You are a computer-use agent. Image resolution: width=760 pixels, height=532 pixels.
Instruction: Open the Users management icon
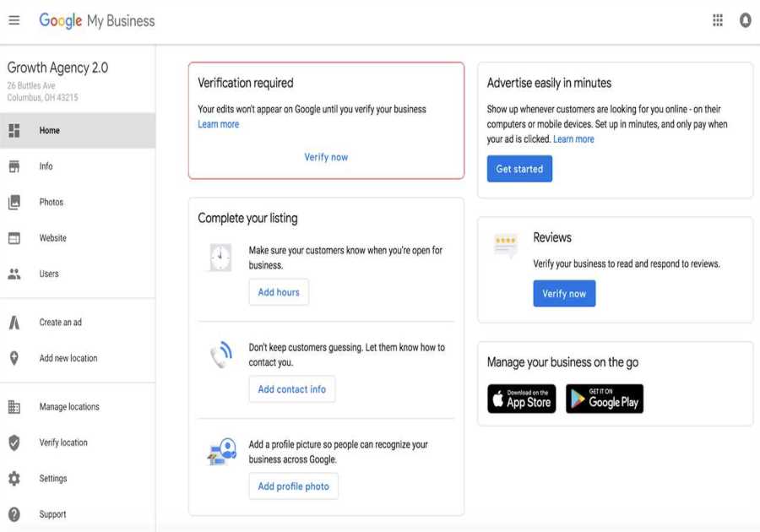pos(14,274)
